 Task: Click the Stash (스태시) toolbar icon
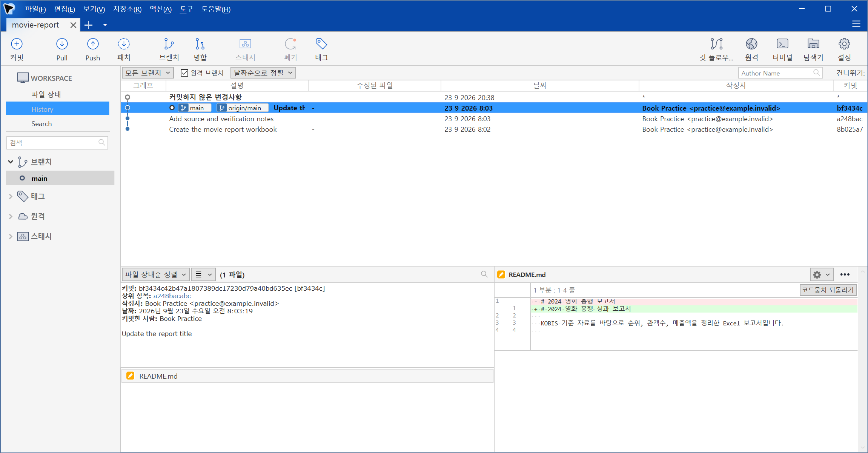(x=245, y=44)
